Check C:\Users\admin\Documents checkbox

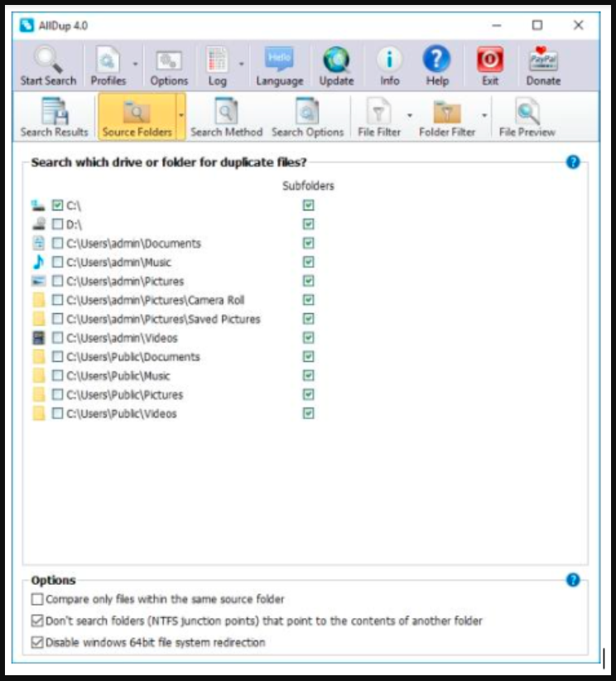pyautogui.click(x=57, y=244)
